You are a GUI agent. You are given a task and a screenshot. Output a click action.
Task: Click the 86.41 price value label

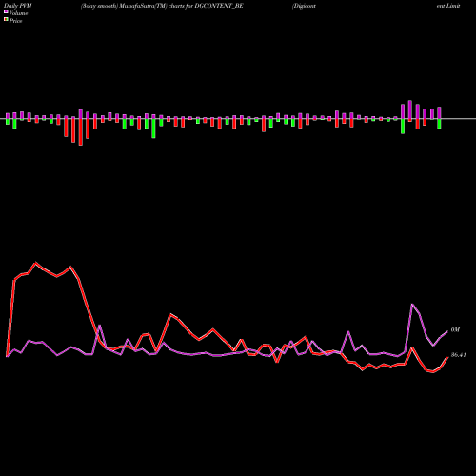tap(458, 355)
